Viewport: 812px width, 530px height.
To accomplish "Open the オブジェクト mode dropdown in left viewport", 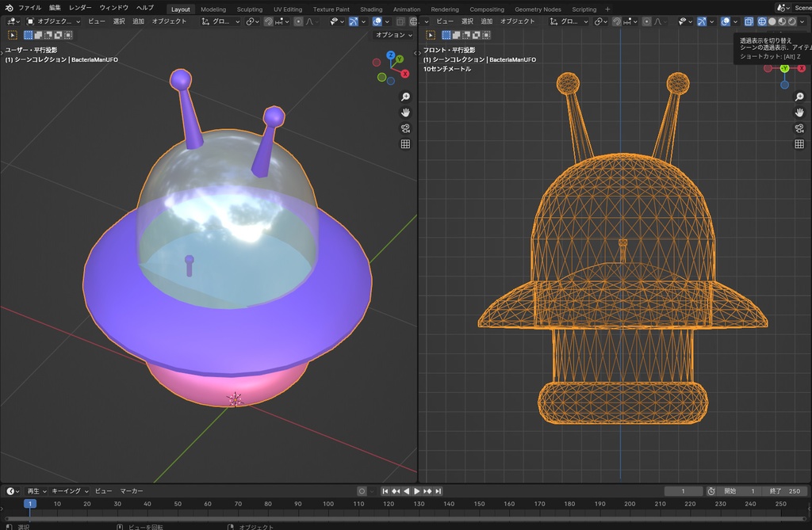I will click(x=54, y=21).
